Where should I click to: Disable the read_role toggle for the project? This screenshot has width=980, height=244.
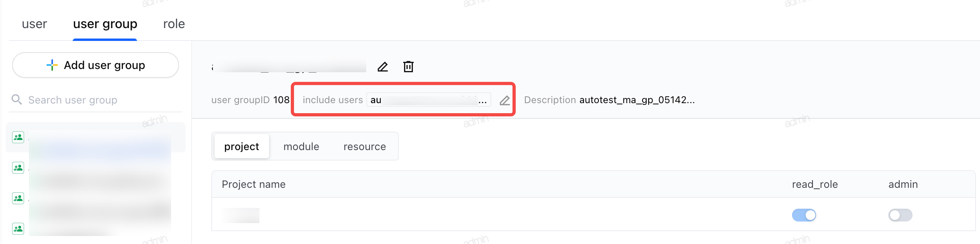[x=804, y=215]
